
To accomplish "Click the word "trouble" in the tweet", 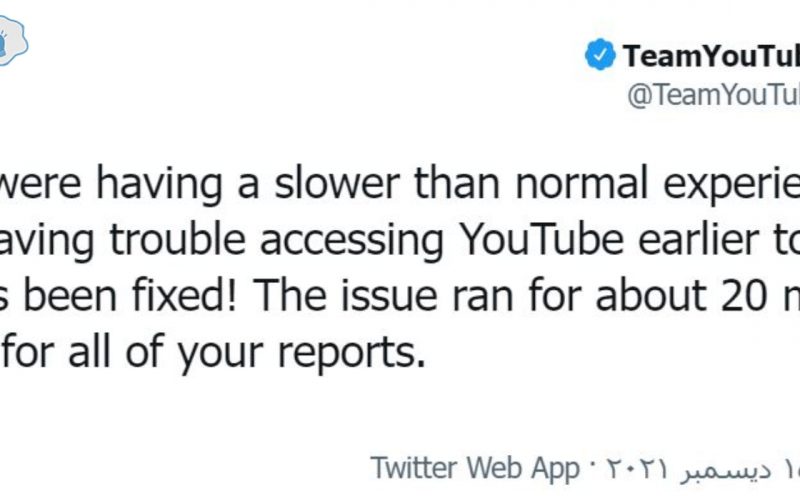I will click(178, 239).
